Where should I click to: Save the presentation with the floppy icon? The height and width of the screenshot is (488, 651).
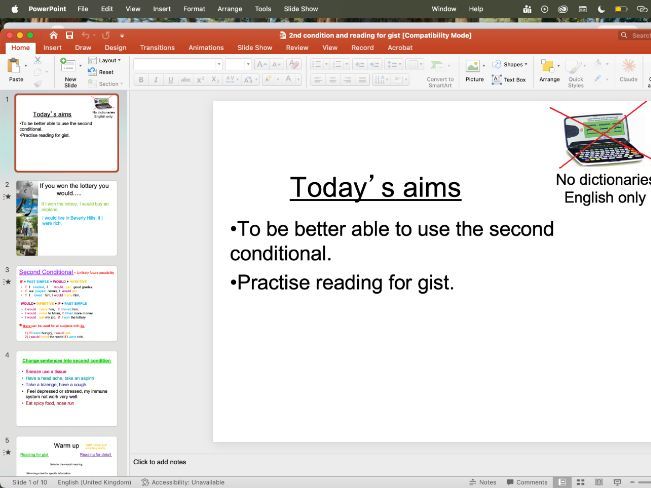click(69, 35)
